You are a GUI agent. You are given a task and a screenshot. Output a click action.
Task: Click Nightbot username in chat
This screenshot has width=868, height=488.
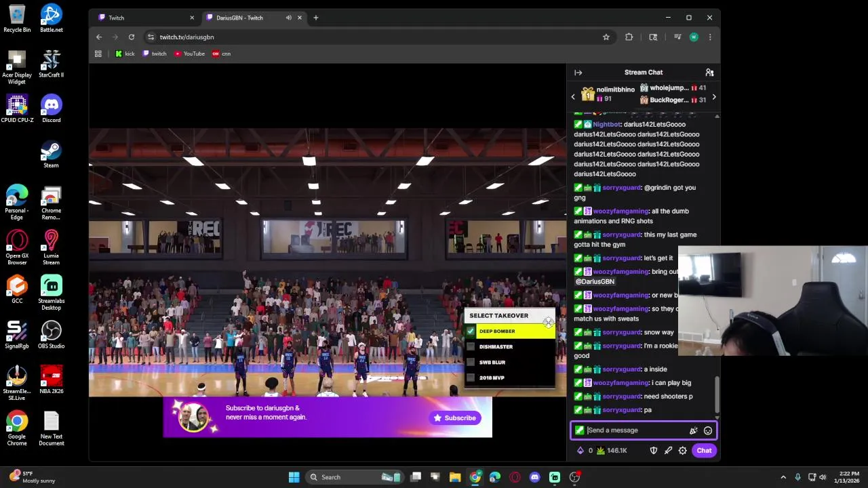[x=606, y=125]
